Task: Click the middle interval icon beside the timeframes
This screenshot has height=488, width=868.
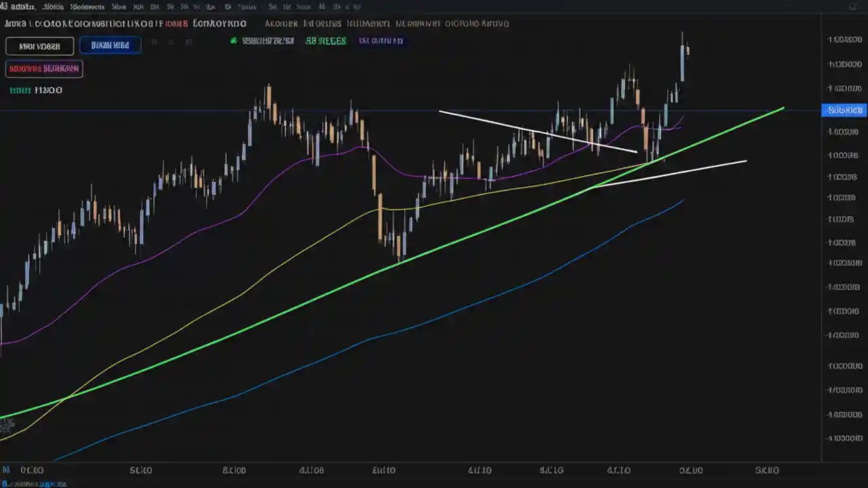Action: tap(170, 41)
